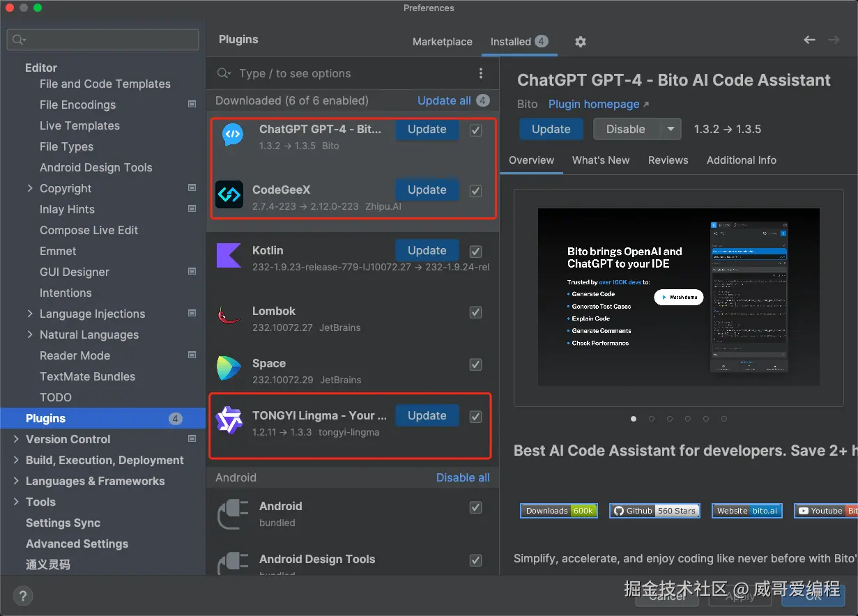Screen dimensions: 858x616
Task: Open the help question mark button
Action: [23, 596]
